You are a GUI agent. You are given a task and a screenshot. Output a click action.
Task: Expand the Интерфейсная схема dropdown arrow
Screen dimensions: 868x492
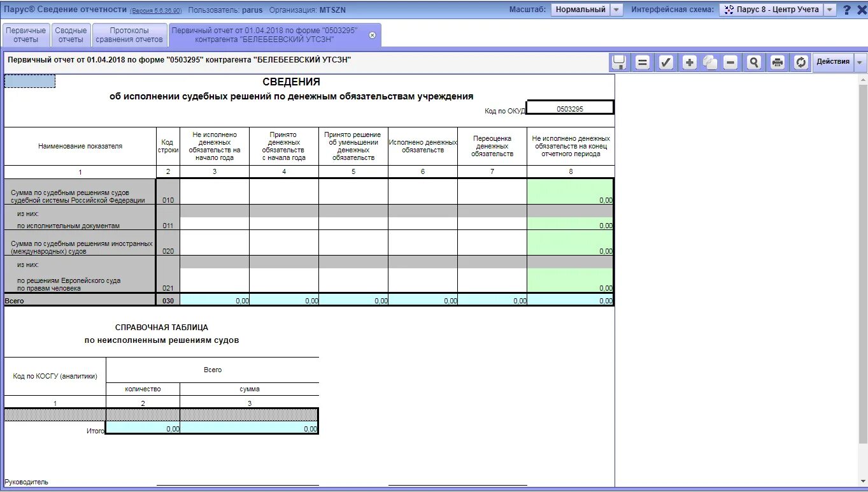coord(830,10)
